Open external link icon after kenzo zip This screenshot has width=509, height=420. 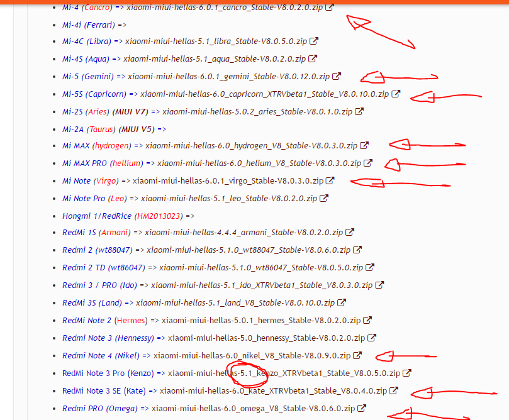click(407, 373)
